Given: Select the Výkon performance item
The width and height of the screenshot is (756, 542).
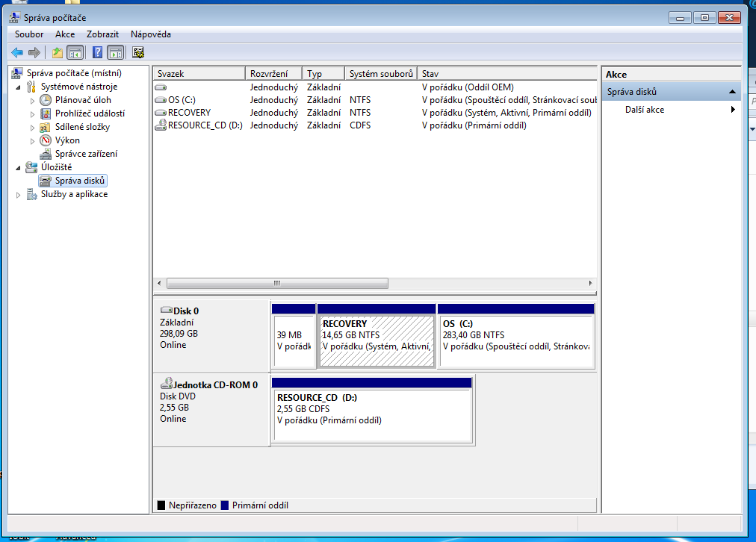Looking at the screenshot, I should (x=66, y=140).
